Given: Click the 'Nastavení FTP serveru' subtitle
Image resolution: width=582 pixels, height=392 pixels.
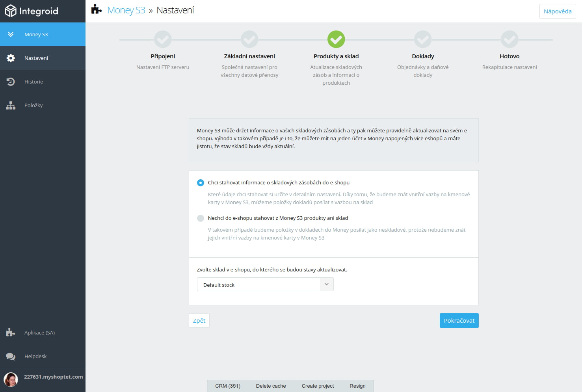Looking at the screenshot, I should (x=163, y=67).
